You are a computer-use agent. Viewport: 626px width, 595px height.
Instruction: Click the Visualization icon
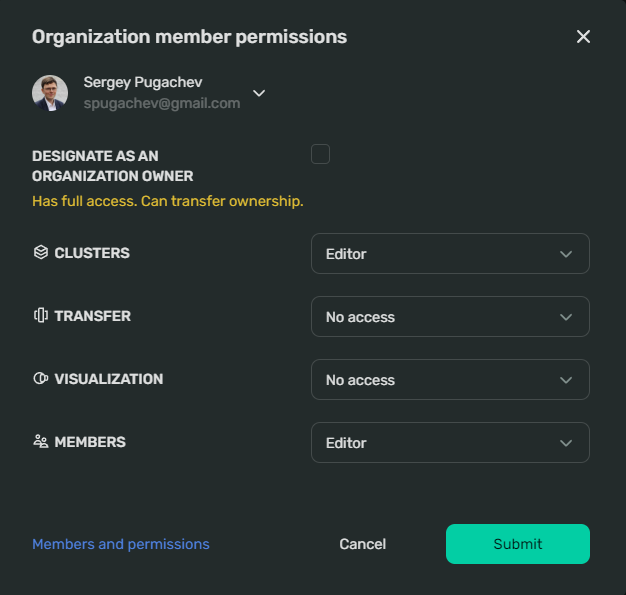tap(41, 378)
